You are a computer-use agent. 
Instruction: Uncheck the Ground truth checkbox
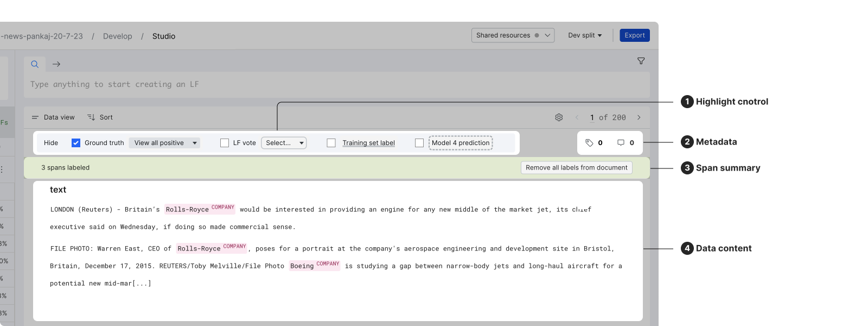[x=76, y=143]
